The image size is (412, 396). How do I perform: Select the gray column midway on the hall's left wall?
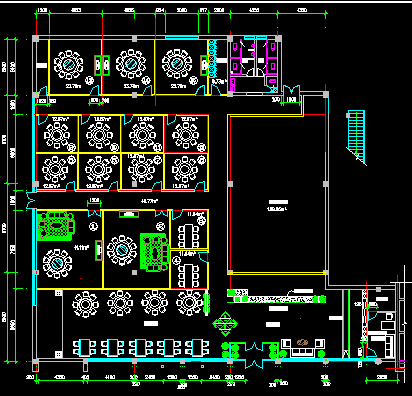point(230,184)
